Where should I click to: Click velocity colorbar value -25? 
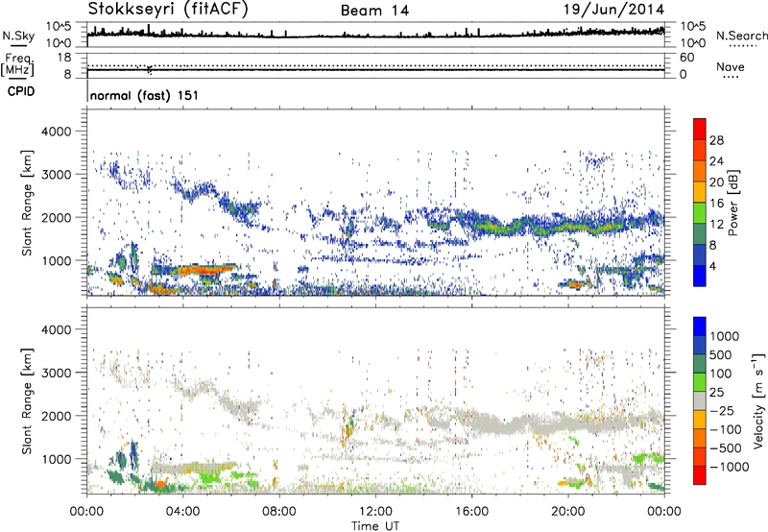pyautogui.click(x=725, y=410)
